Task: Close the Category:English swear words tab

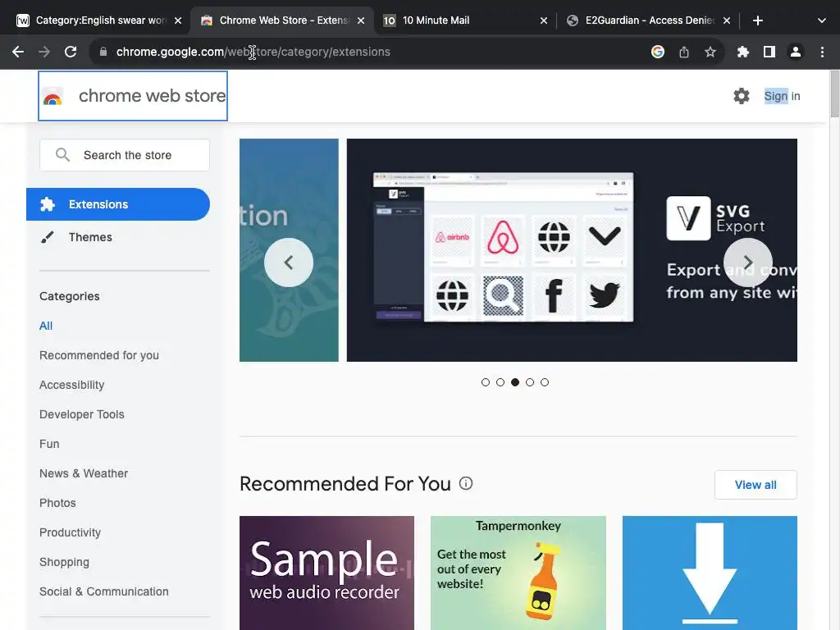Action: pyautogui.click(x=178, y=21)
